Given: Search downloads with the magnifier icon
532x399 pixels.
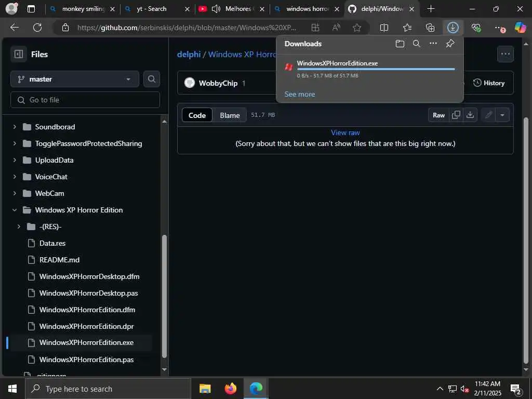Looking at the screenshot, I should coord(417,44).
